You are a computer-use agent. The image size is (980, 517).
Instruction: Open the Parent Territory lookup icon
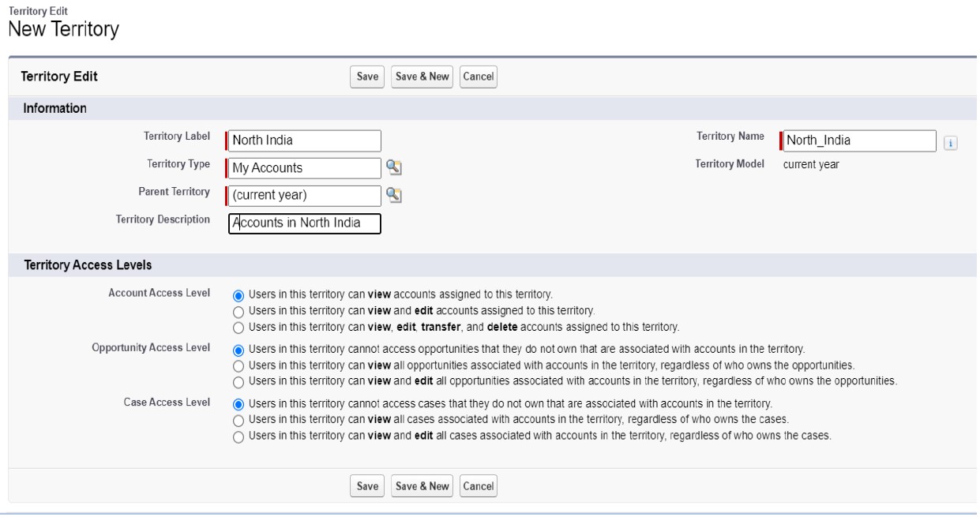click(392, 194)
